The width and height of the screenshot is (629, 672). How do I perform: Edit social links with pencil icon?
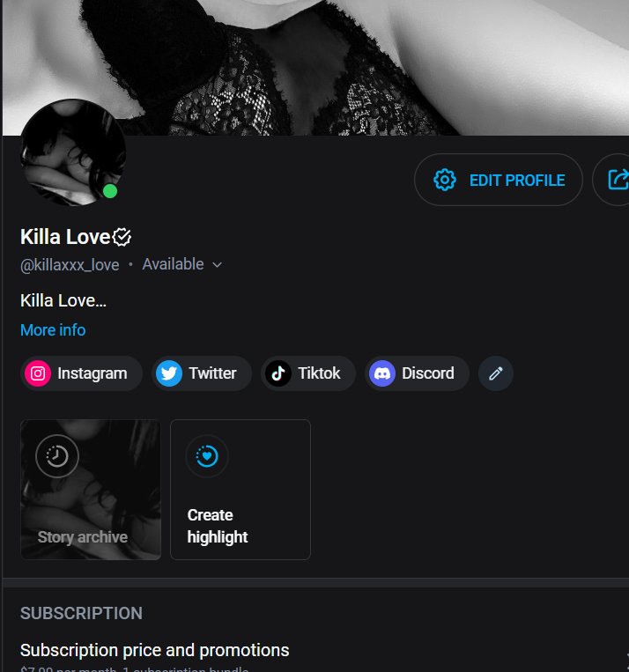(x=496, y=373)
